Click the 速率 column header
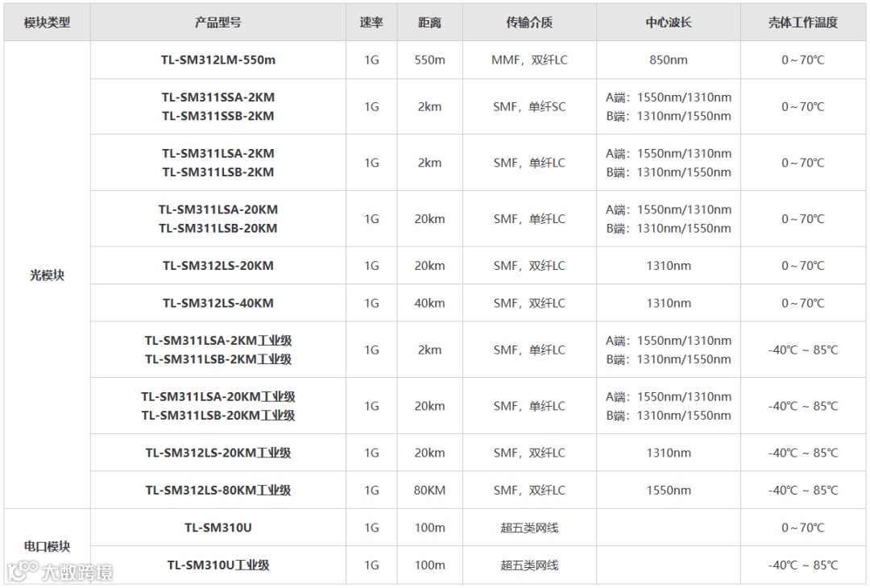Image resolution: width=870 pixels, height=588 pixels. click(x=371, y=23)
